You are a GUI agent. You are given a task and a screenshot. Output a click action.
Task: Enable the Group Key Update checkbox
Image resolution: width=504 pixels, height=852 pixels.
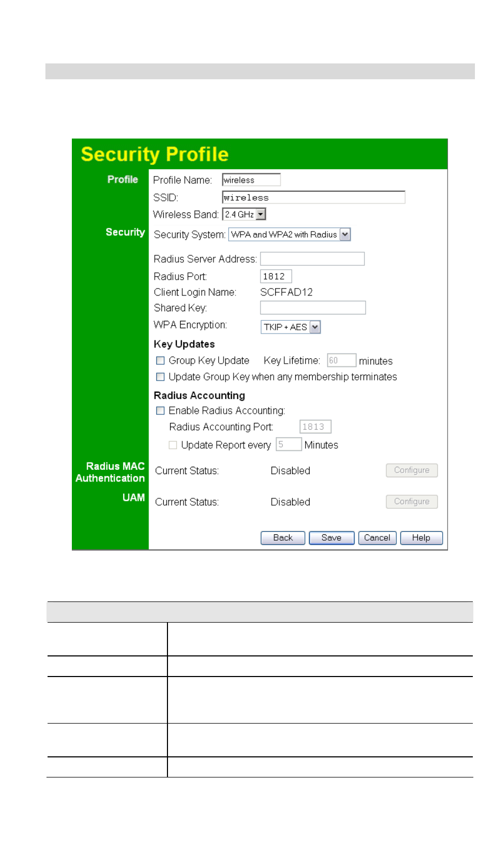160,360
